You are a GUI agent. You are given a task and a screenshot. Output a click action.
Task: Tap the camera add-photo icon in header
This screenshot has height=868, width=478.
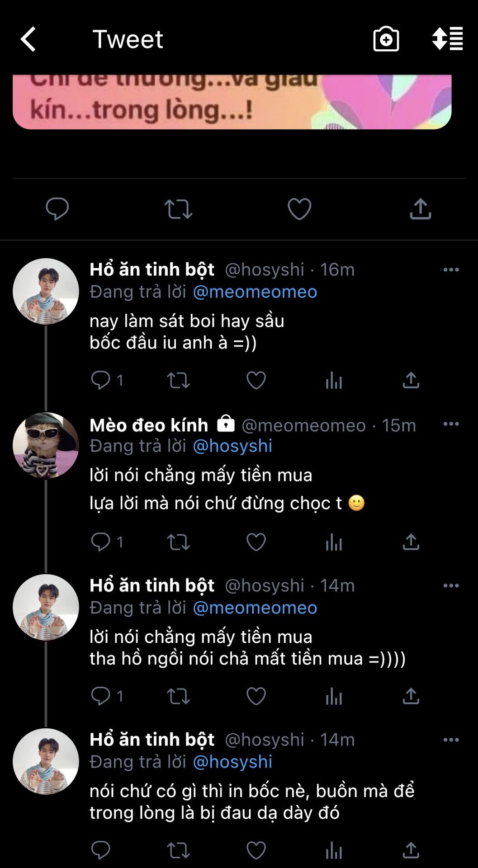click(x=386, y=39)
